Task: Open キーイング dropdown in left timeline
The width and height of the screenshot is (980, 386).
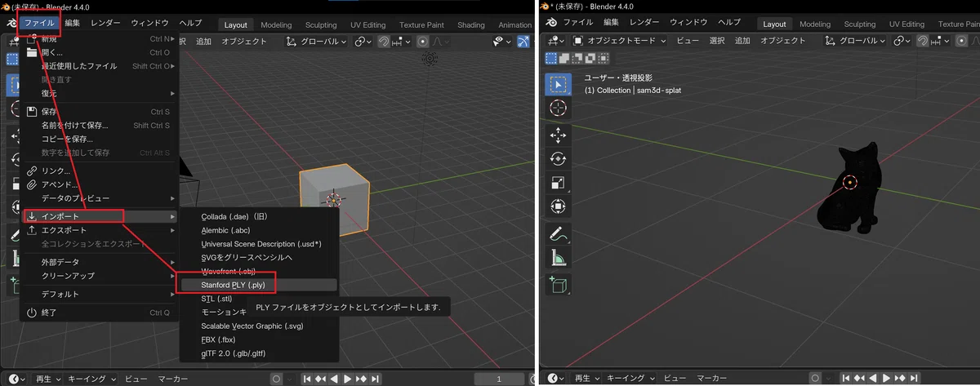Action: pyautogui.click(x=91, y=379)
